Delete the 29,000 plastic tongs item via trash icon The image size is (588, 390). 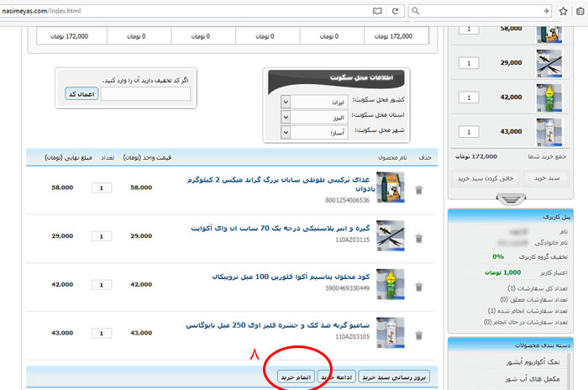coord(419,238)
